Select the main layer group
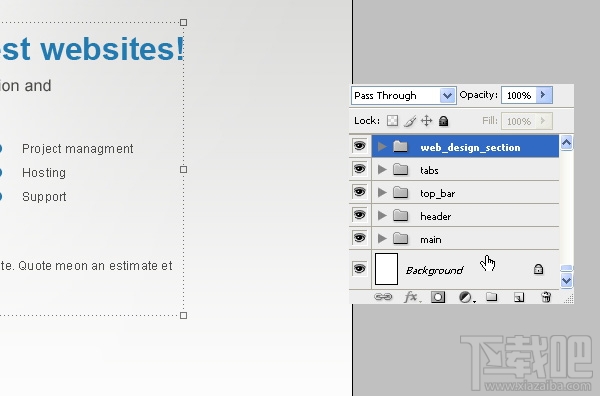Screen dimensions: 600x396 click(465, 239)
